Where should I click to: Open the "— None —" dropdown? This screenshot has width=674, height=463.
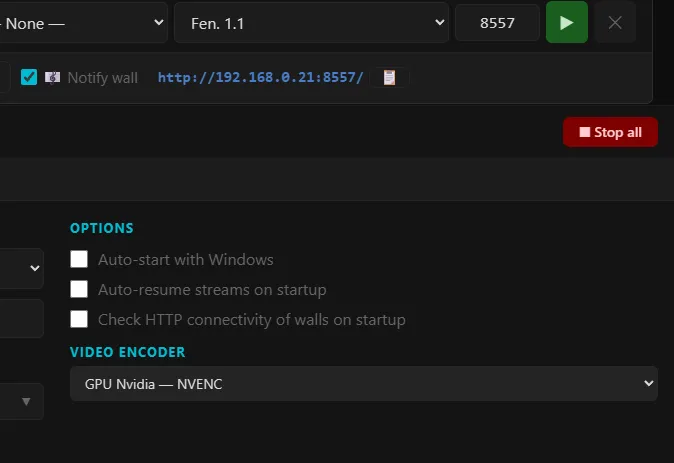coord(83,23)
